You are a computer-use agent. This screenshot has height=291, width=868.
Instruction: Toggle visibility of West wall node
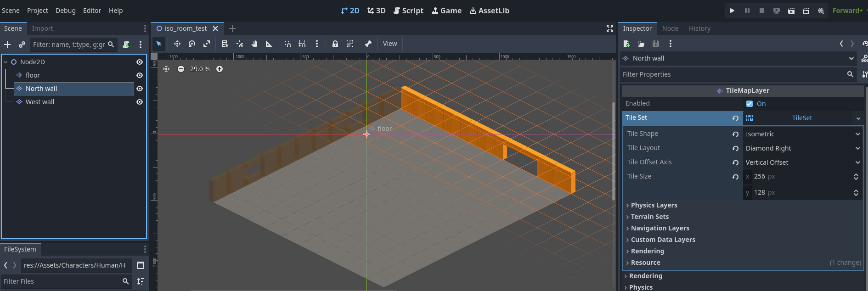140,102
